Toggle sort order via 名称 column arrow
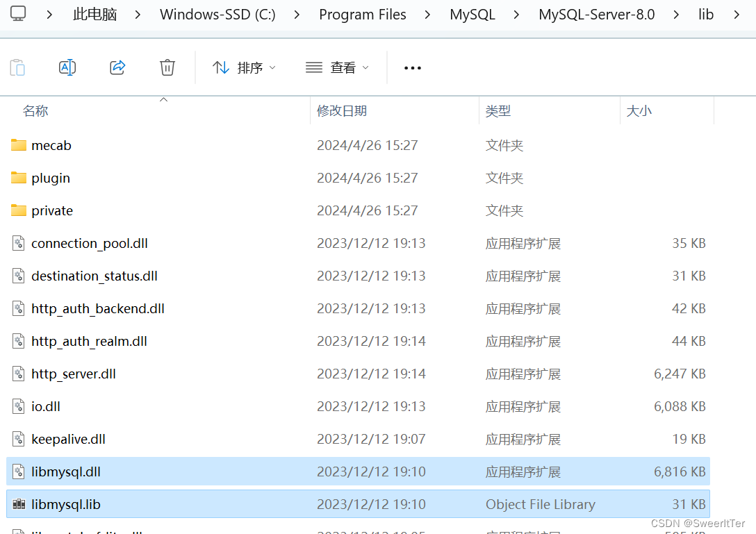Image resolution: width=756 pixels, height=534 pixels. click(163, 99)
